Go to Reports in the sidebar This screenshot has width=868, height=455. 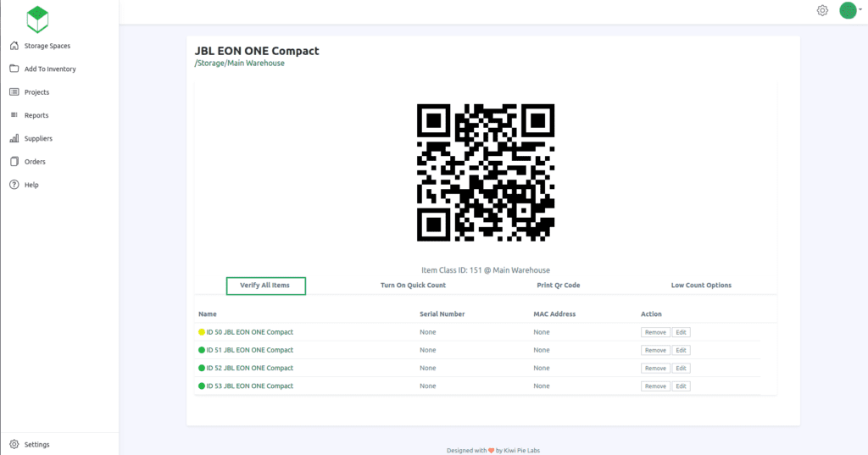pyautogui.click(x=36, y=115)
